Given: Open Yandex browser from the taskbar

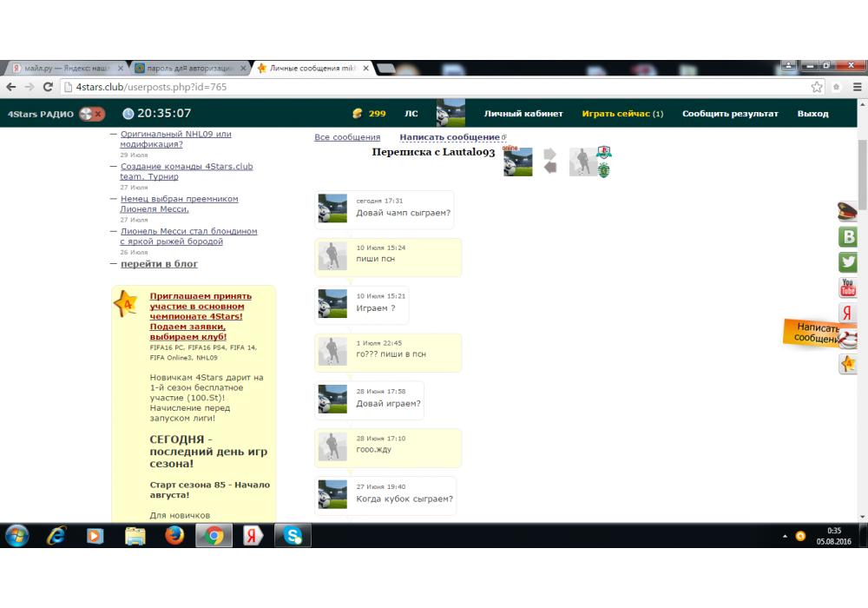Looking at the screenshot, I should (253, 535).
